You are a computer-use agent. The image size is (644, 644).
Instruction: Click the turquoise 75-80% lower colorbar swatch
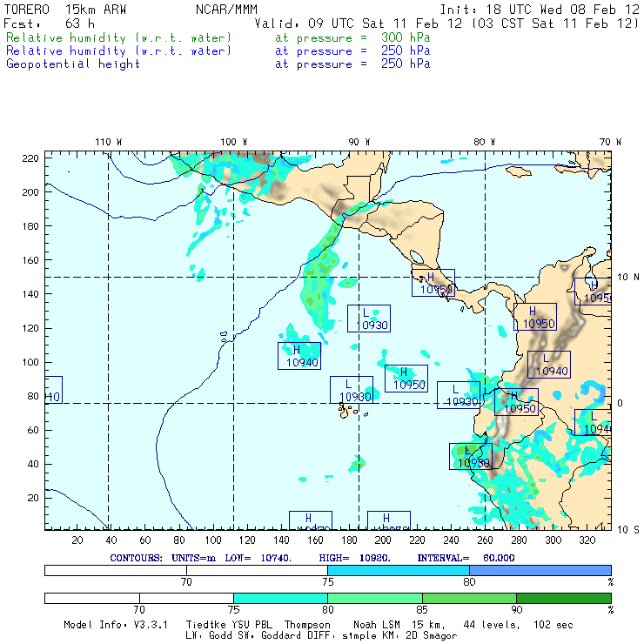pyautogui.click(x=280, y=599)
